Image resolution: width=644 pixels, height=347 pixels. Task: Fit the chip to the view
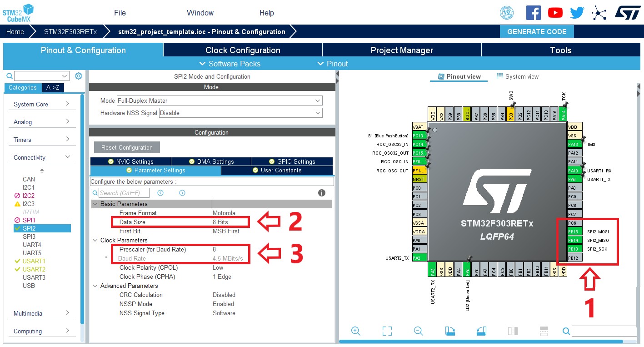(x=387, y=331)
